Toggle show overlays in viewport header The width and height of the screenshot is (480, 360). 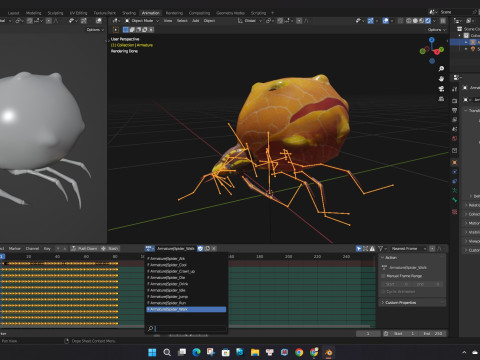386,21
